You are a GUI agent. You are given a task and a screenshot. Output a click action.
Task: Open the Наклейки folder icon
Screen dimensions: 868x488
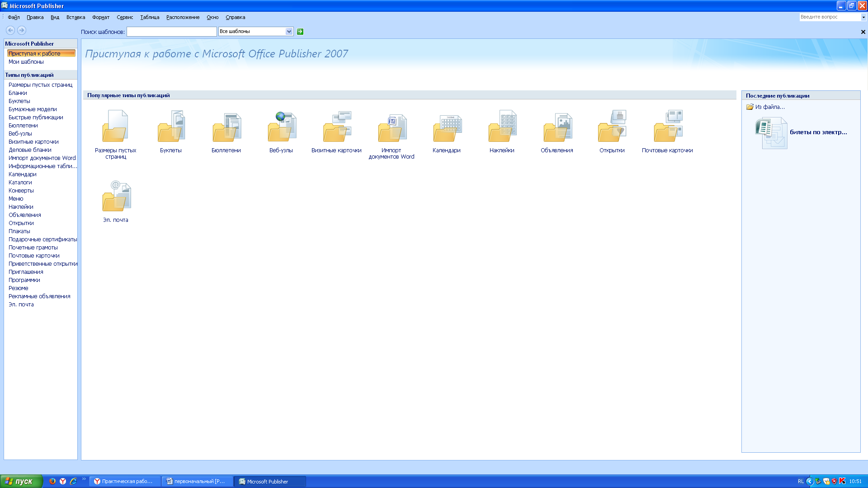click(x=502, y=126)
